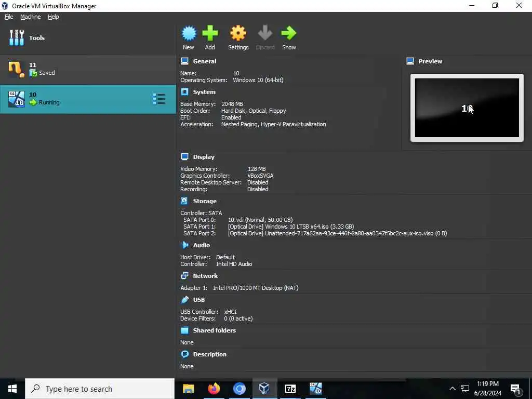
Task: Click the Display section monitor icon
Action: (184, 157)
